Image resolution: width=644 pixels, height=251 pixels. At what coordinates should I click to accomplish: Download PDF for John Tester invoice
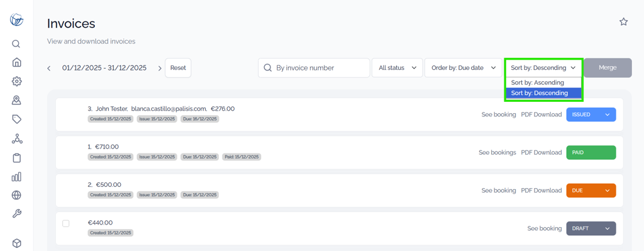(x=541, y=114)
